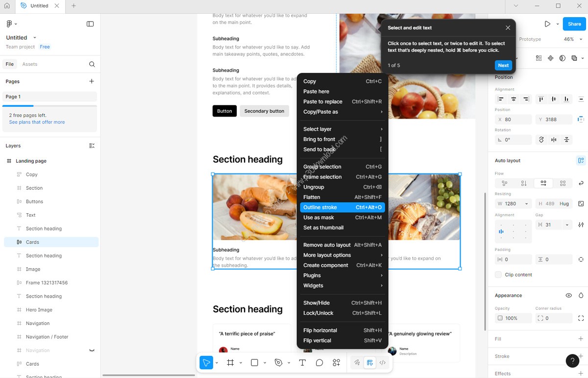Close the Select and edit text tooltip

[508, 28]
